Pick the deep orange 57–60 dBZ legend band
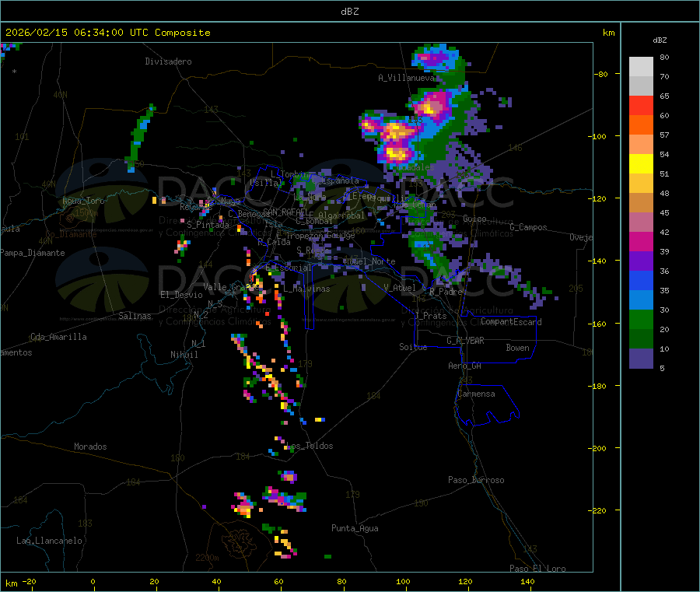 pos(641,125)
